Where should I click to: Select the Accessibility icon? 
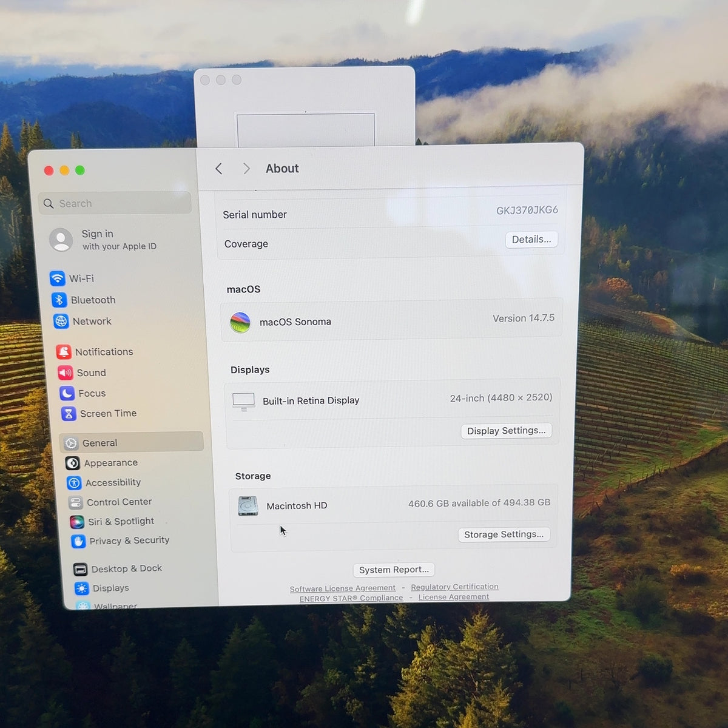coord(74,483)
